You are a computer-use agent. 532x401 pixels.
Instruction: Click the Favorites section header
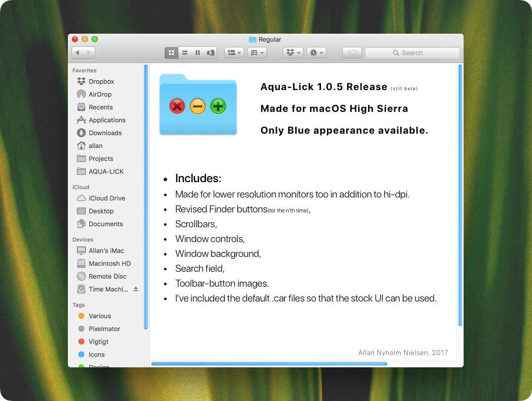(x=85, y=70)
